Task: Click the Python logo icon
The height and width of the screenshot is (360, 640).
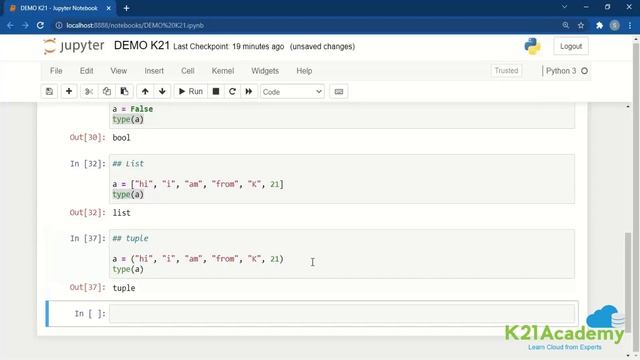Action: pos(532,46)
